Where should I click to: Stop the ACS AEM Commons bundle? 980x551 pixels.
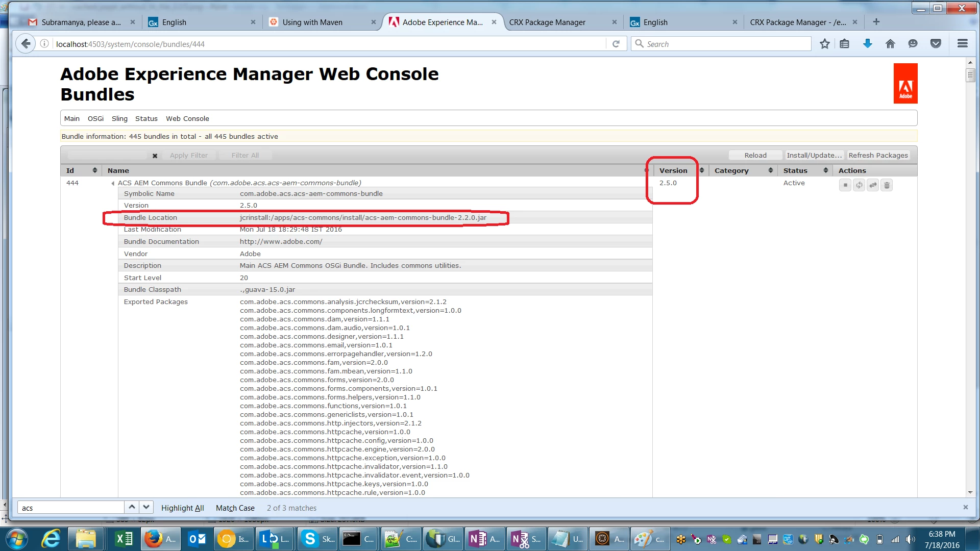click(845, 185)
